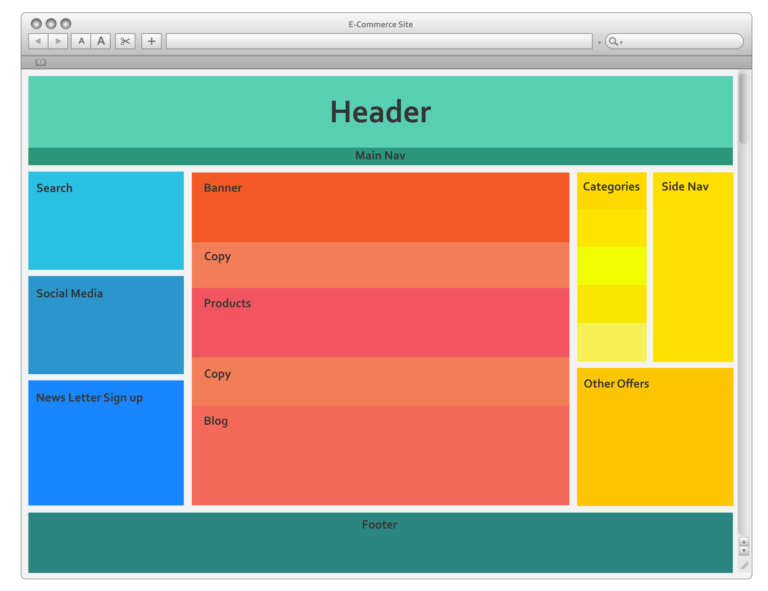Open the Blog section
Screen dimensions: 768x591
tap(381, 455)
